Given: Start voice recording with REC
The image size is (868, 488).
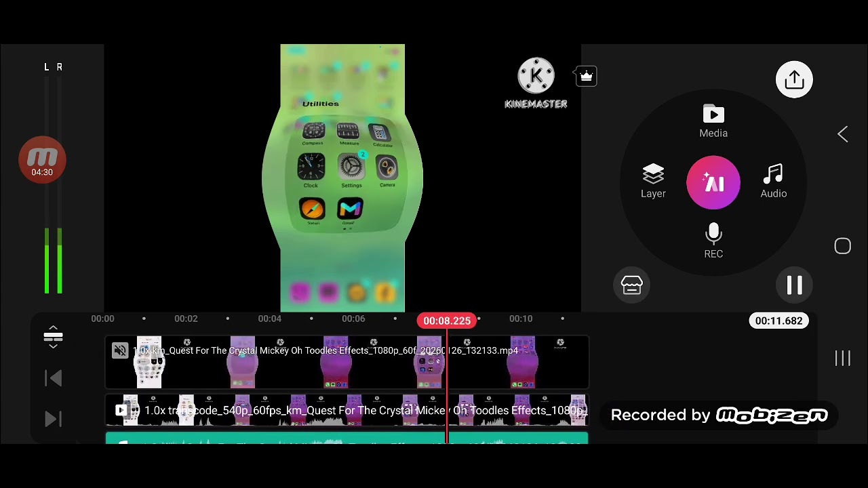Looking at the screenshot, I should pyautogui.click(x=713, y=241).
